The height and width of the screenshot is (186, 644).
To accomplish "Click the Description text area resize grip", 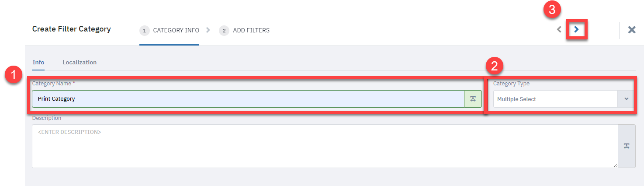I will [616, 165].
